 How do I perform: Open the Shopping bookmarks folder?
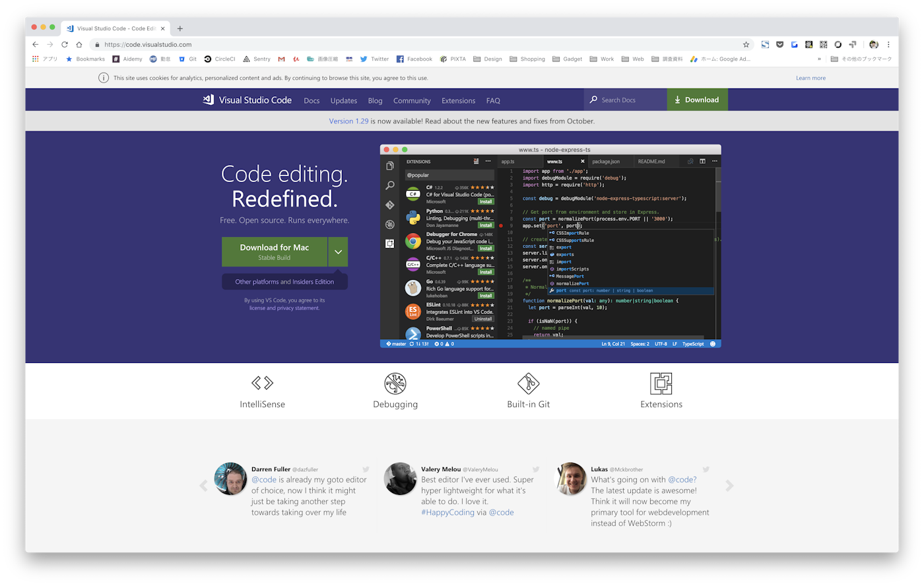click(x=527, y=59)
